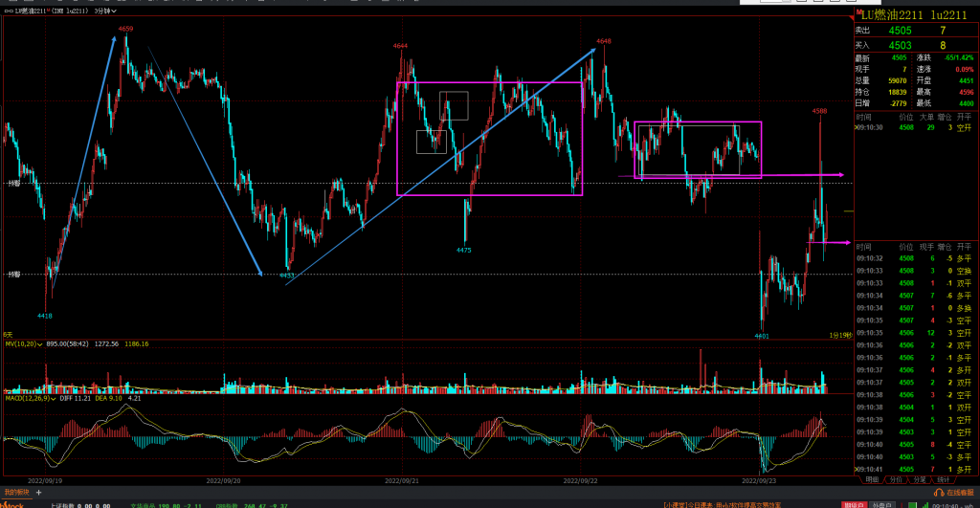Click the 4659 high price marker
This screenshot has width=980, height=508.
tap(125, 30)
